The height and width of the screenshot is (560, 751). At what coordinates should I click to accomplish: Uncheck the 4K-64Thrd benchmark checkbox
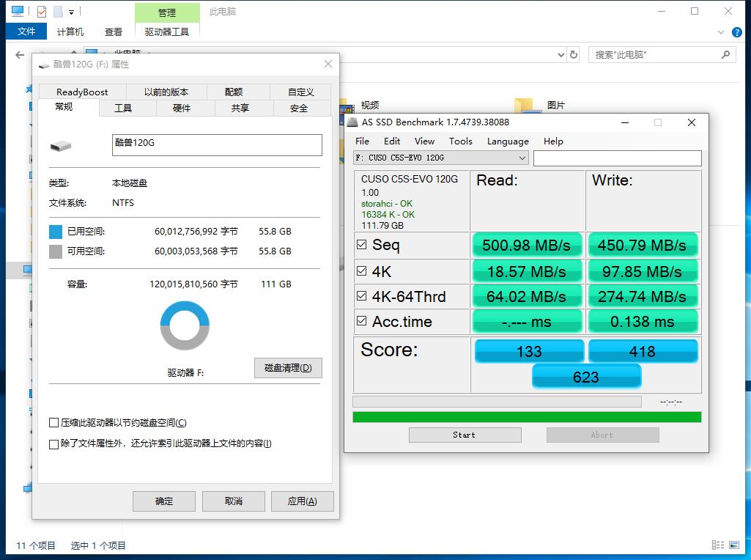coord(361,296)
